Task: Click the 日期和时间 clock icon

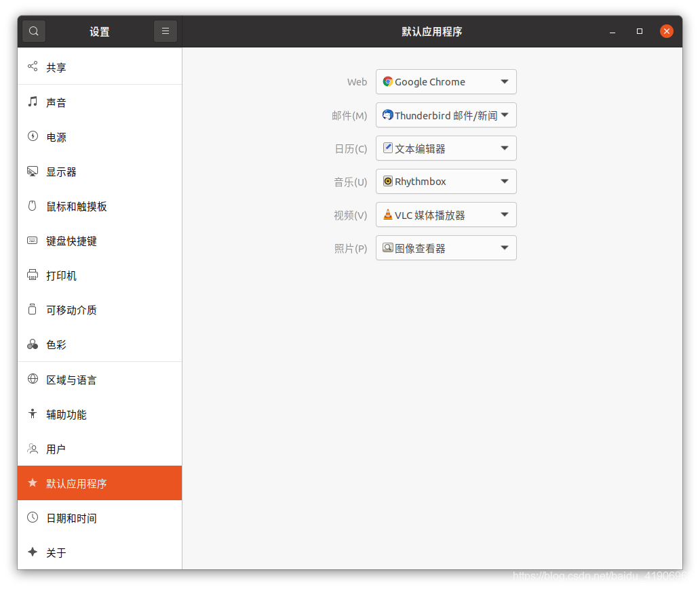Action: coord(33,518)
